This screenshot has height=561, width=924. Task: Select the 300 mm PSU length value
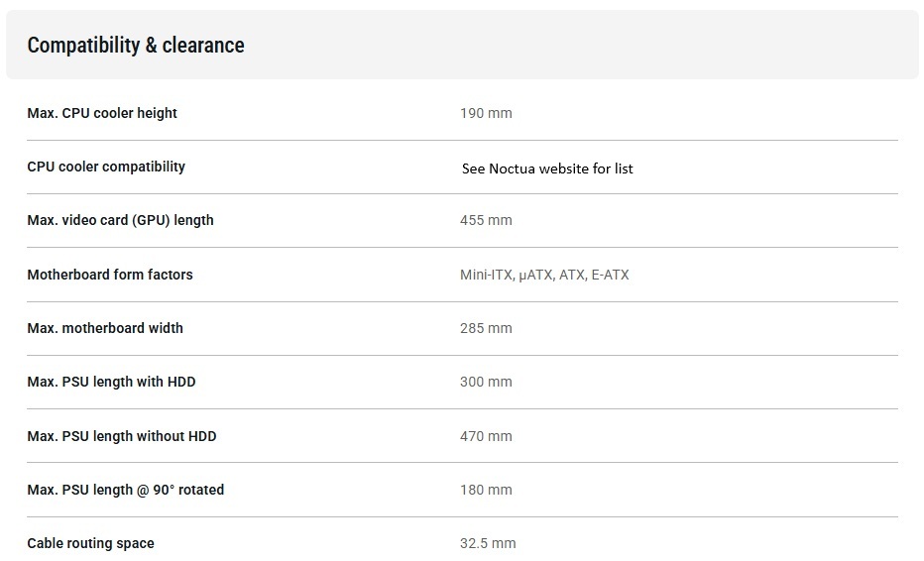[486, 382]
